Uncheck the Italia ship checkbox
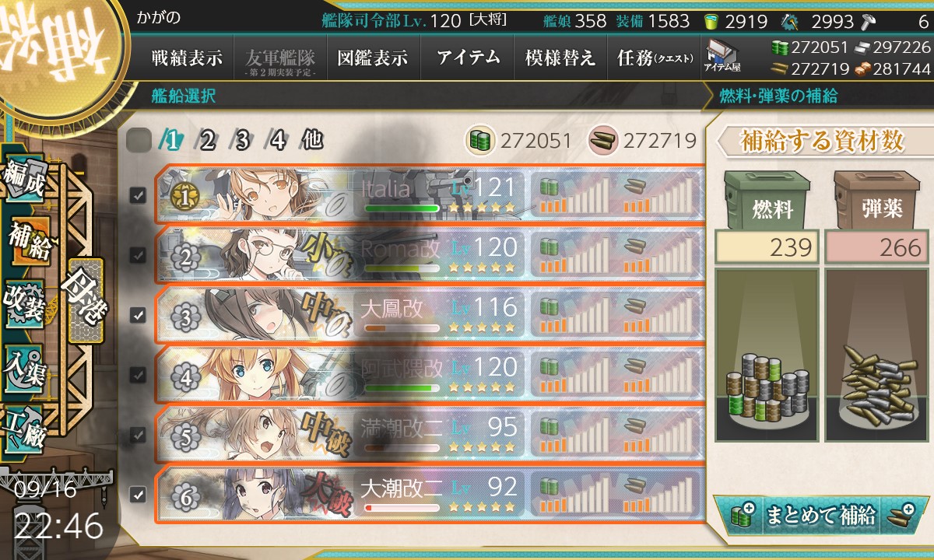Image resolution: width=934 pixels, height=560 pixels. coord(138,195)
